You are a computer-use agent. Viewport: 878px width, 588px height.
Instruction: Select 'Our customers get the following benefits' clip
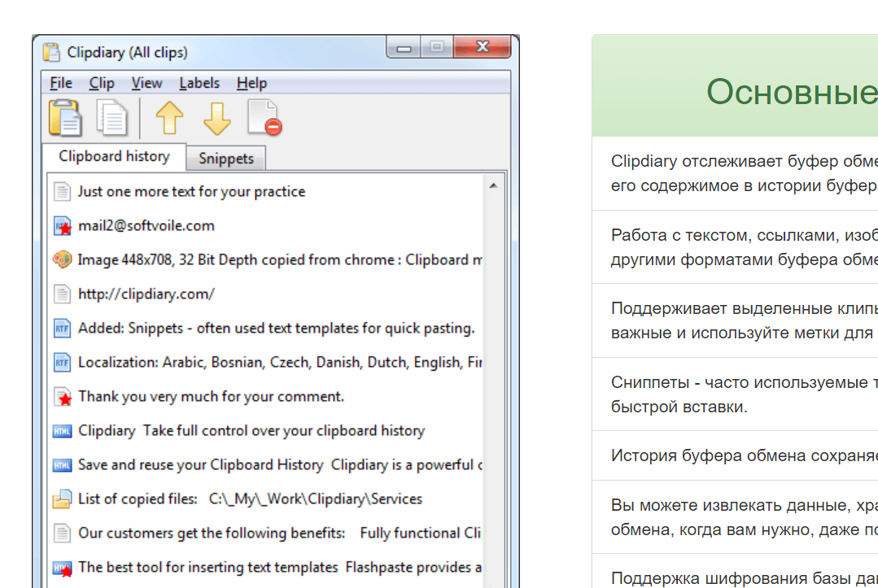click(x=279, y=533)
